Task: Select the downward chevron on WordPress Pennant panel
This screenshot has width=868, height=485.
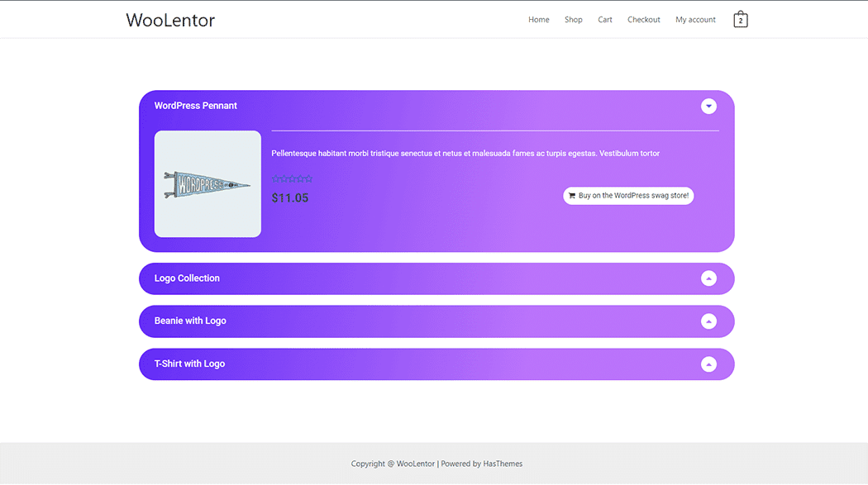Action: tap(708, 106)
